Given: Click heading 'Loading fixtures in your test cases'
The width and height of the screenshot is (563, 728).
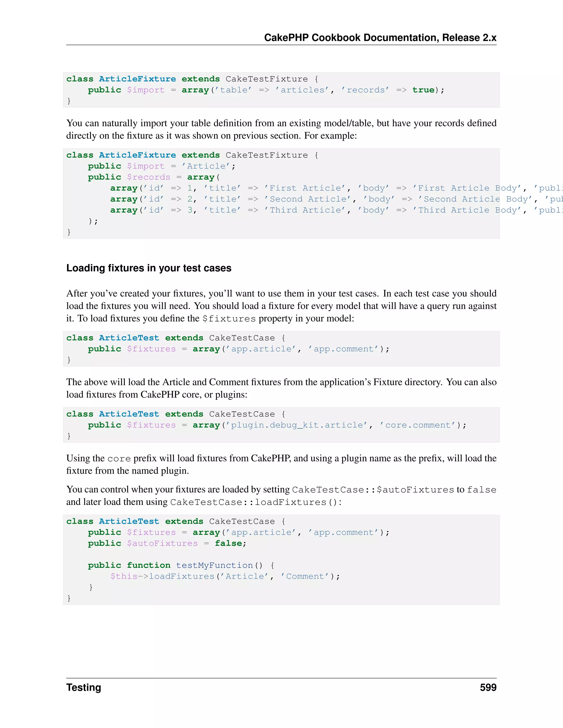Looking at the screenshot, I should click(149, 268).
